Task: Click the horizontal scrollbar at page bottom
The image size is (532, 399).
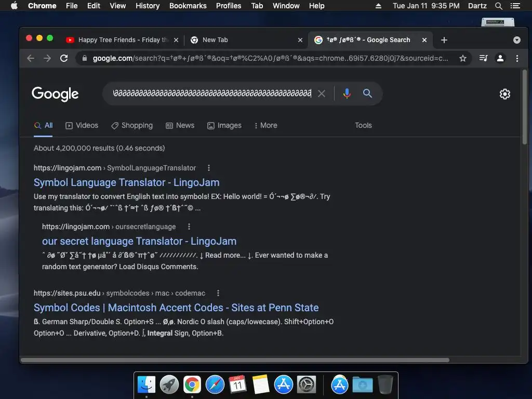Action: click(x=235, y=360)
